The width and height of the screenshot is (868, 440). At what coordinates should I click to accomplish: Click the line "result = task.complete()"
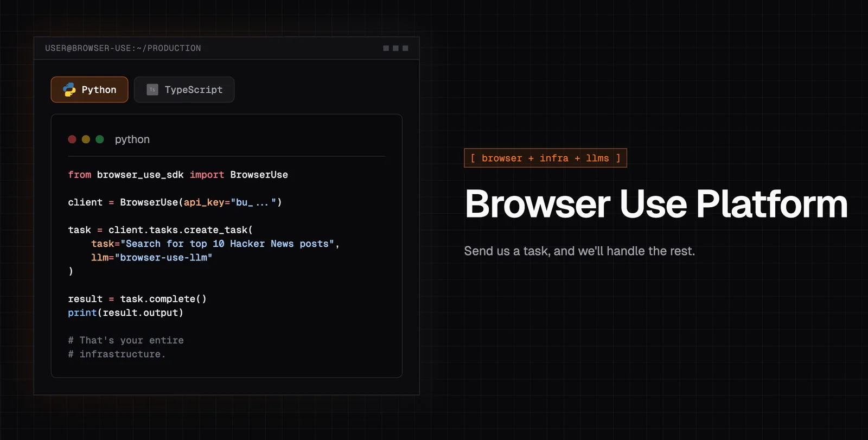[137, 299]
